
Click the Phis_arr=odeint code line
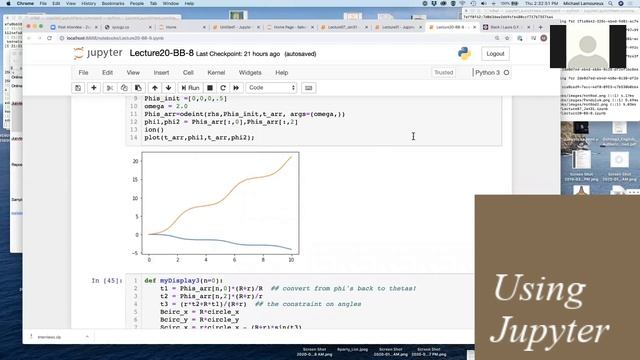pos(244,114)
